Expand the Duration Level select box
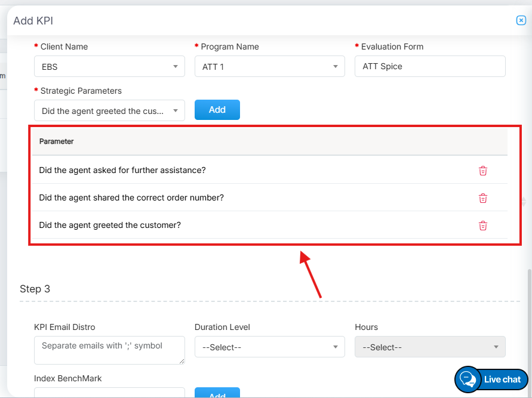 click(269, 347)
